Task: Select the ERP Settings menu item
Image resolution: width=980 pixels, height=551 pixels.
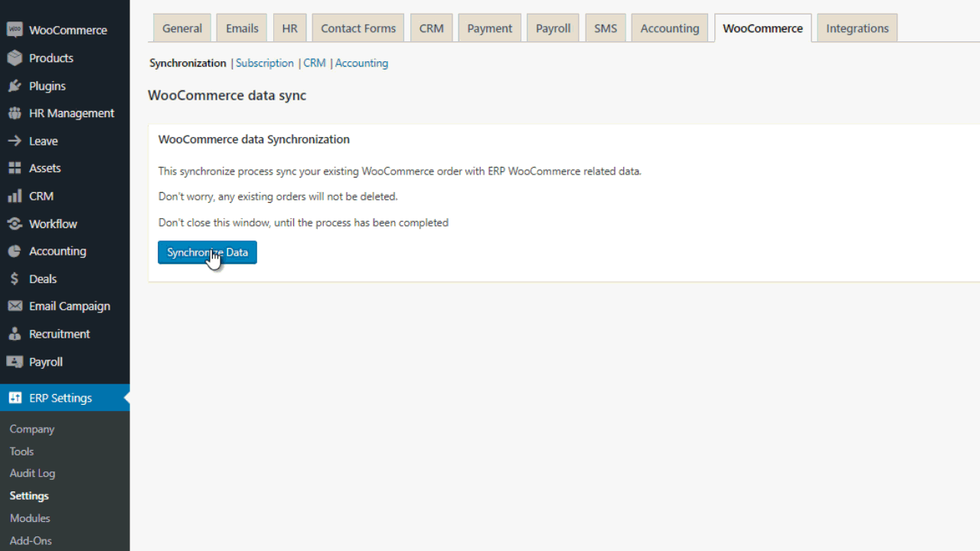Action: click(65, 398)
